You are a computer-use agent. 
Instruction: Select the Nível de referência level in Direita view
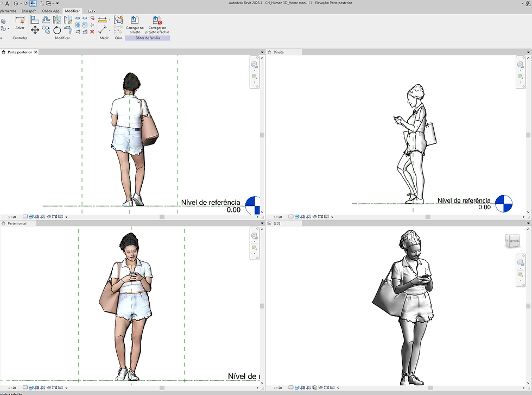click(x=464, y=200)
